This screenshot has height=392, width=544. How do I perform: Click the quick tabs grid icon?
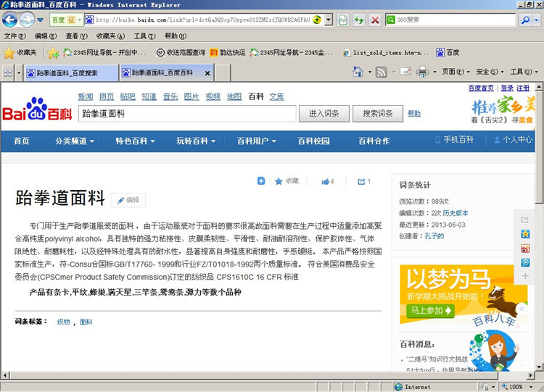[8, 72]
